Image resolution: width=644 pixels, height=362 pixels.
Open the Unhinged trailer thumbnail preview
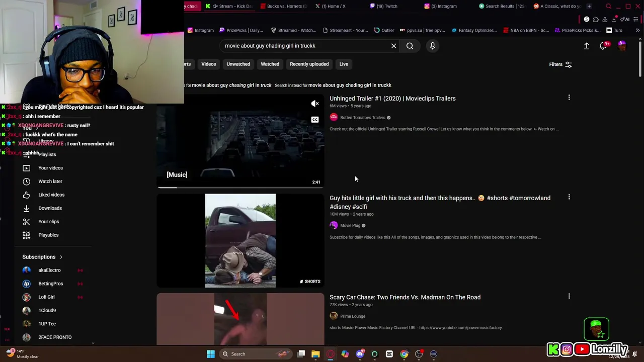click(x=240, y=141)
